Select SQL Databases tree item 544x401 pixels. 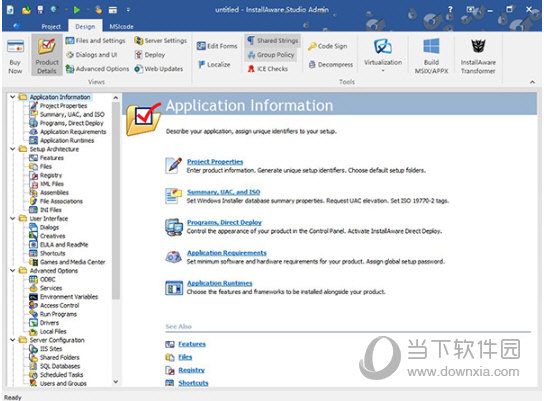pyautogui.click(x=60, y=366)
